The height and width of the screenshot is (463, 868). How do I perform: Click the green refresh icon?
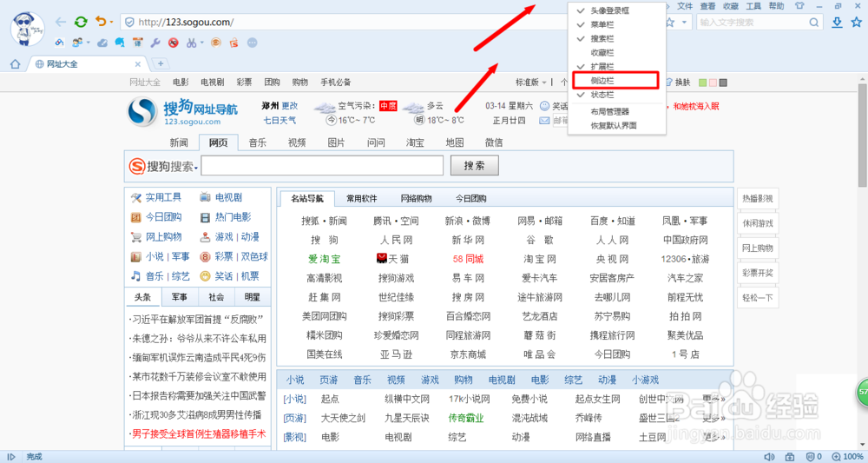81,23
